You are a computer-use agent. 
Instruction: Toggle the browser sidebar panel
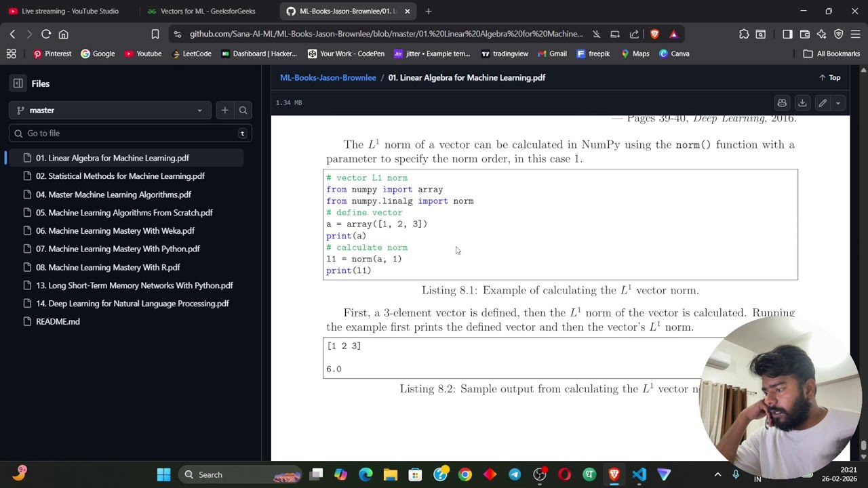787,34
